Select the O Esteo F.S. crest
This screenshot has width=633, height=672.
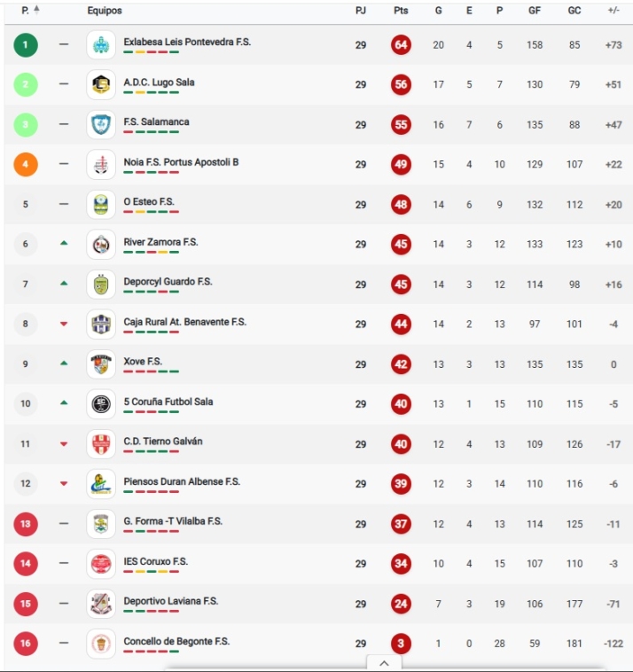[x=101, y=205]
